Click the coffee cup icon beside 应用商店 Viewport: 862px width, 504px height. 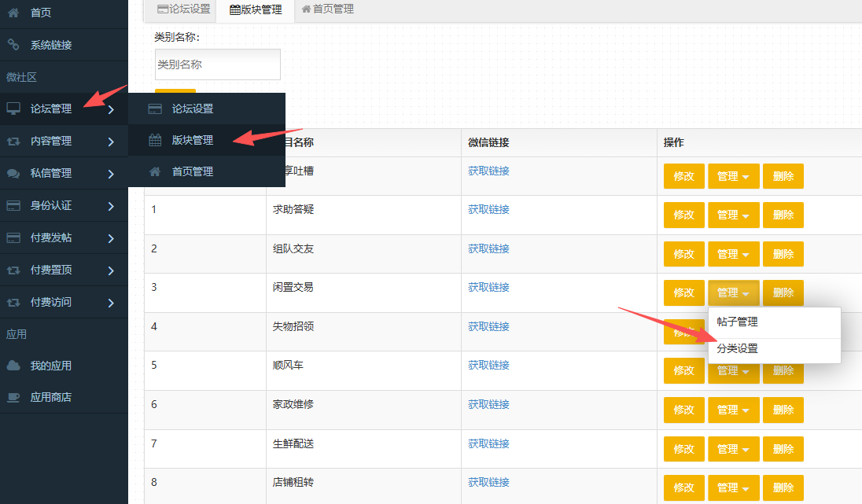coord(13,398)
